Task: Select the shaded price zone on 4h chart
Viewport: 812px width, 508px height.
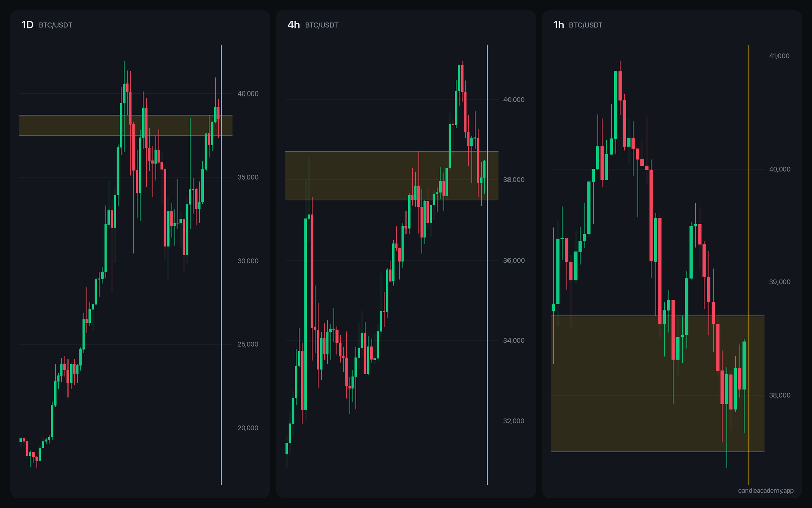Action: pos(392,176)
